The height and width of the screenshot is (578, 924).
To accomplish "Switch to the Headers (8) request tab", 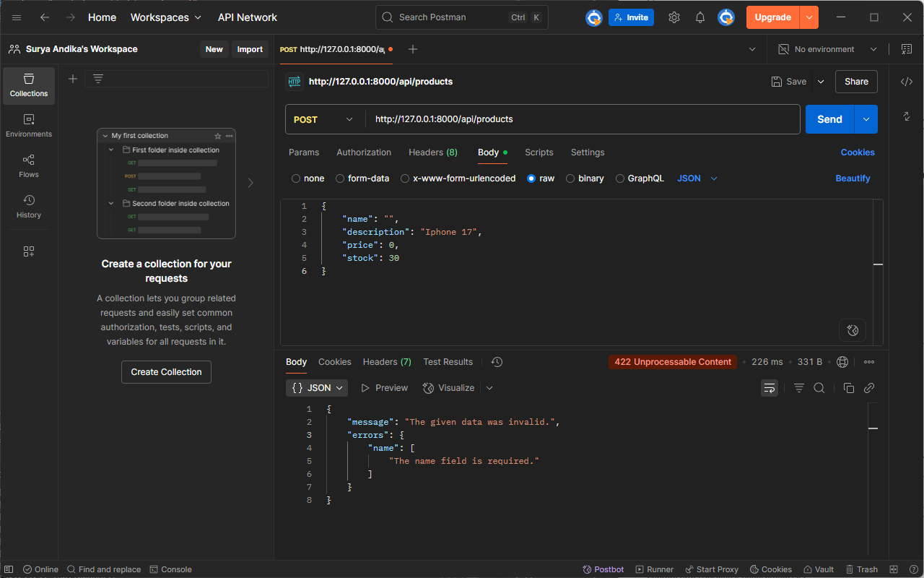I will (432, 152).
